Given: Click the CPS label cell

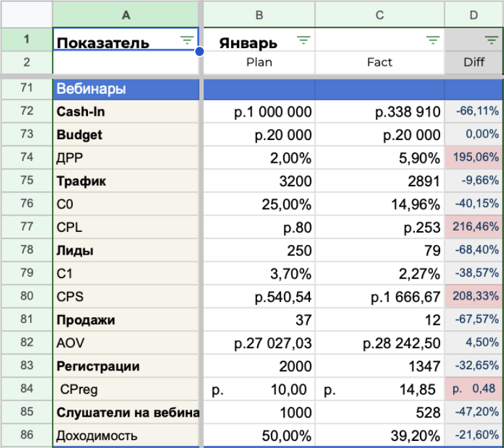Looking at the screenshot, I should (126, 297).
